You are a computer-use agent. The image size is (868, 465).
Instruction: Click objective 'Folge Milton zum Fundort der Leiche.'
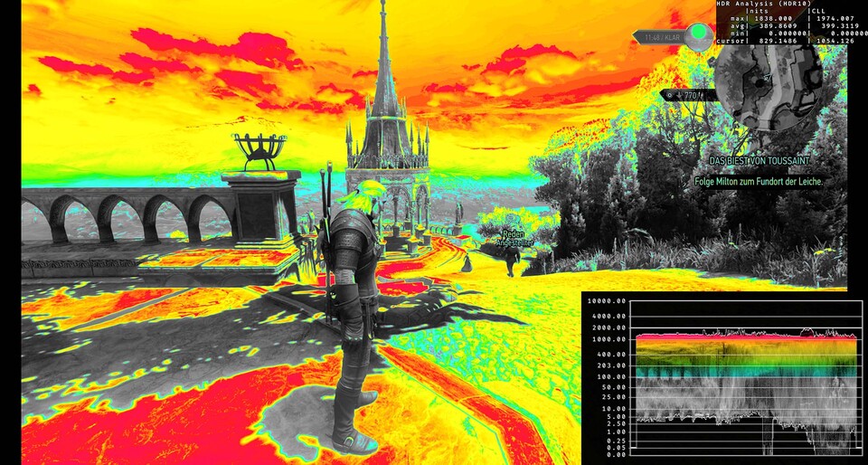759,181
